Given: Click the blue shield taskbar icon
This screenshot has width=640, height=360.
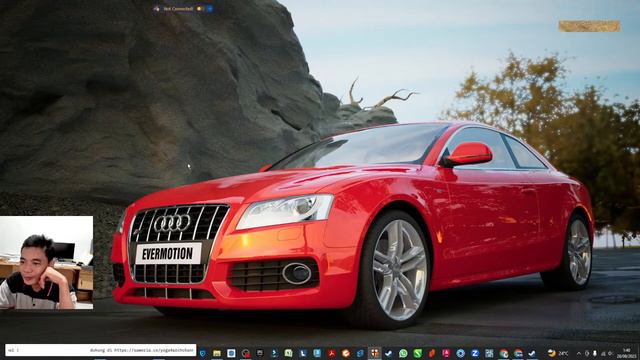Looking at the screenshot, I should pyautogui.click(x=202, y=353).
